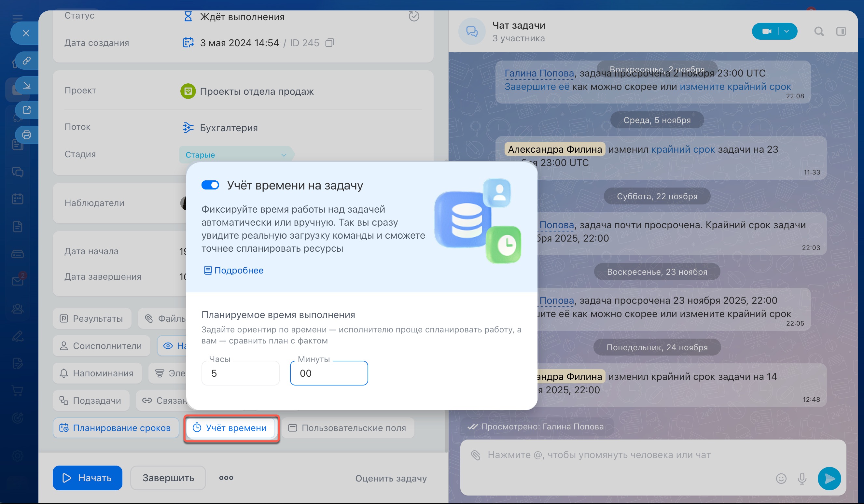Open task in new window icon
Image resolution: width=864 pixels, height=504 pixels.
click(x=26, y=110)
